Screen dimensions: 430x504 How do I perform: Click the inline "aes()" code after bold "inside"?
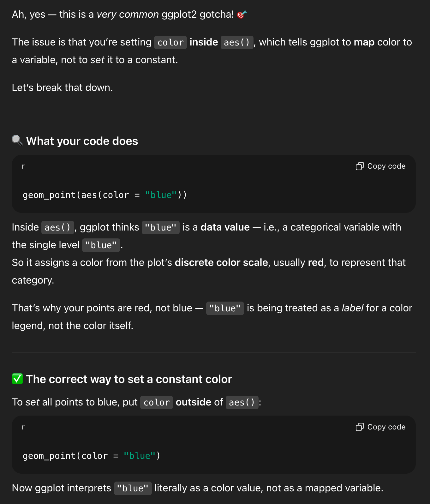point(237,43)
